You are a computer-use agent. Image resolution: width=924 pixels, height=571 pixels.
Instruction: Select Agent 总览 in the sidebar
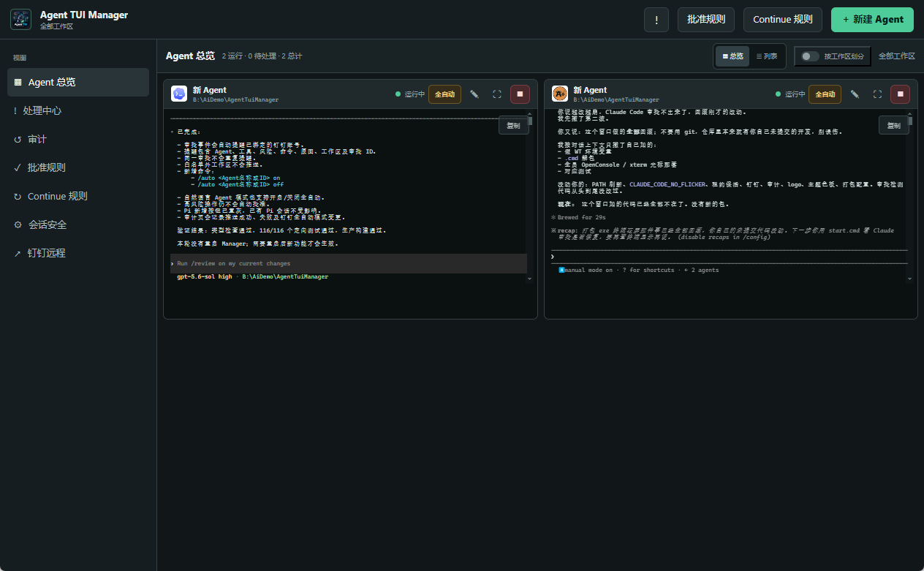pos(78,82)
